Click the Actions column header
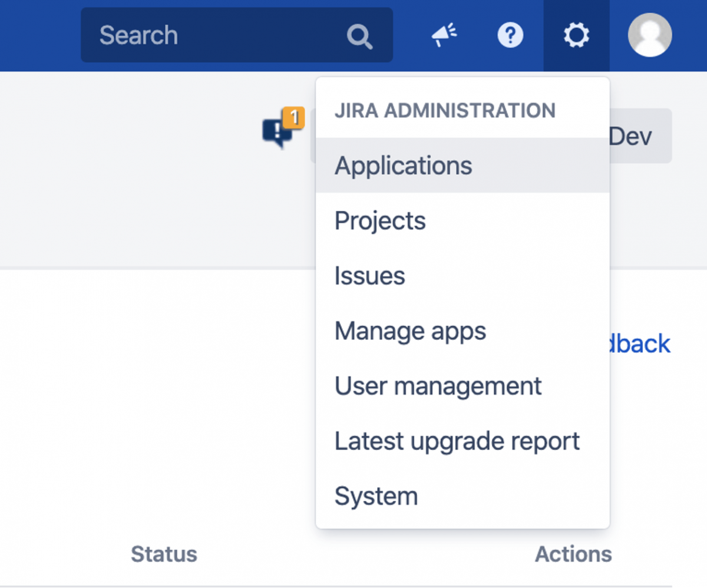707x588 pixels. [x=573, y=554]
